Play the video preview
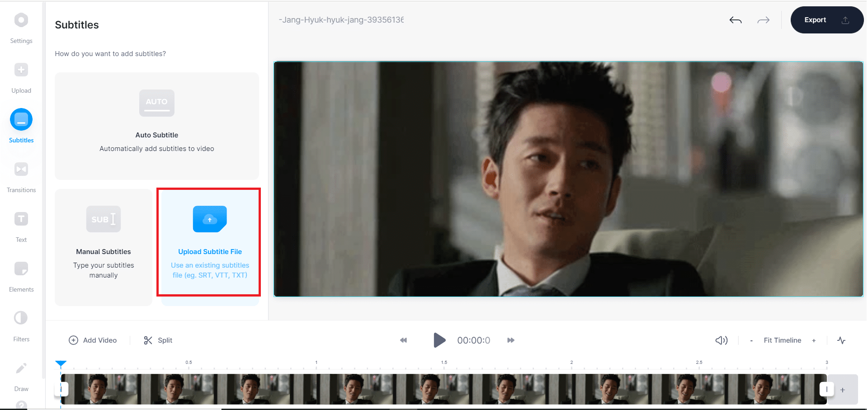The image size is (868, 410). [x=439, y=340]
